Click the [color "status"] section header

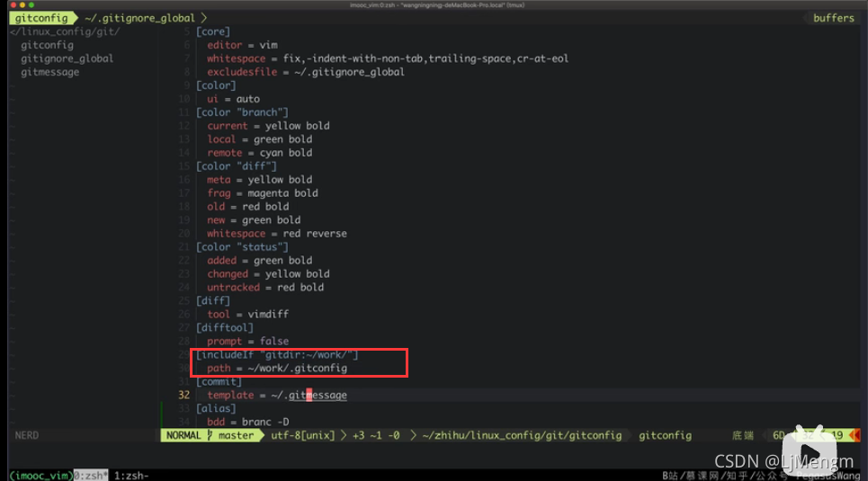point(242,247)
